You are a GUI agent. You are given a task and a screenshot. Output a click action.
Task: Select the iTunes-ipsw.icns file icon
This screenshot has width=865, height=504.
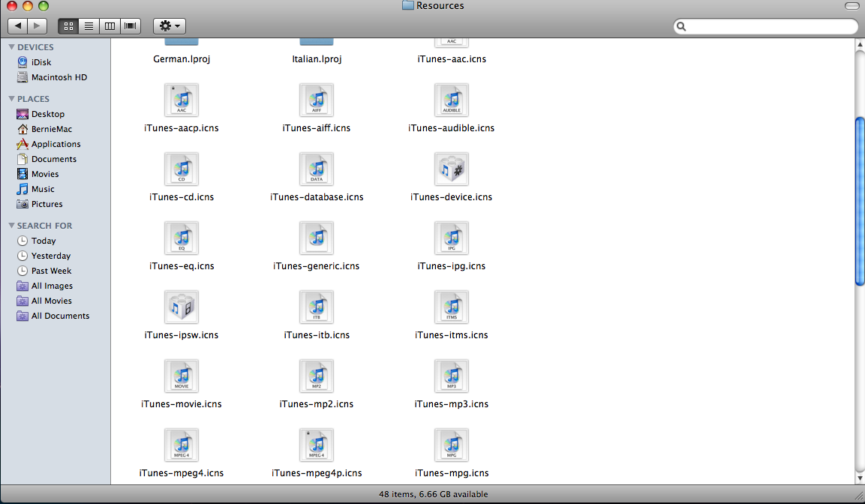click(x=182, y=307)
